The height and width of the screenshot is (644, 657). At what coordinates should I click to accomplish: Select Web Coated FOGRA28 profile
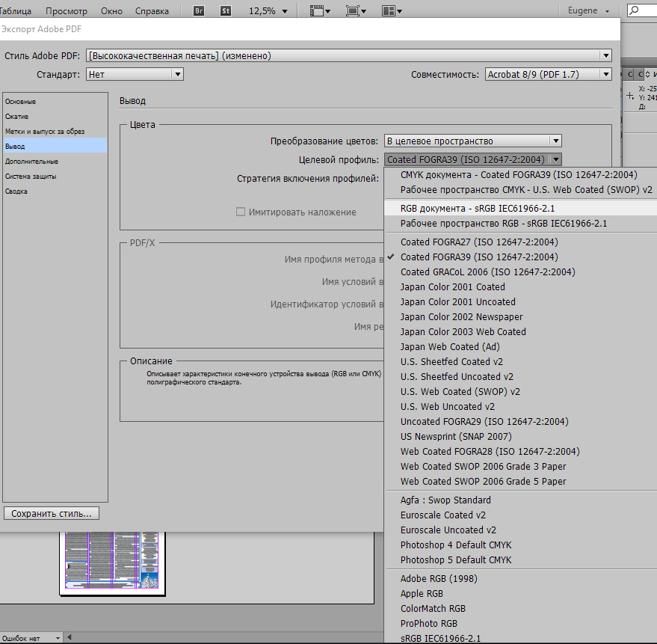point(520,452)
